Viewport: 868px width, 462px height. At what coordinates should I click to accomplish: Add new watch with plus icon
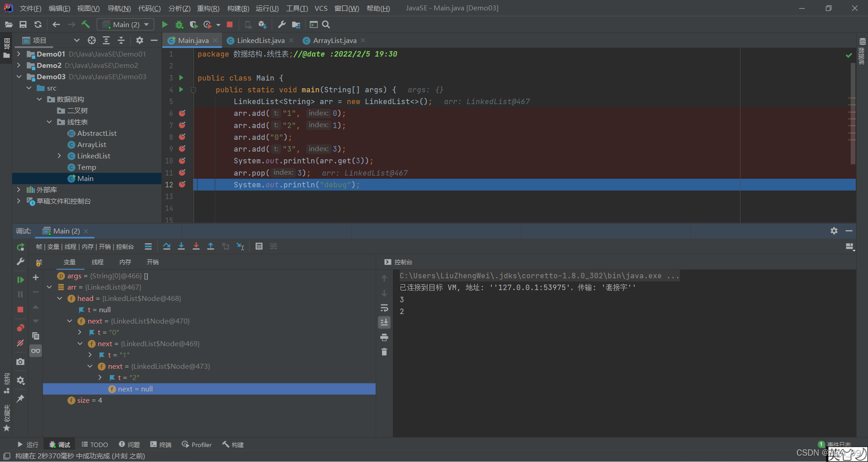[x=36, y=277]
